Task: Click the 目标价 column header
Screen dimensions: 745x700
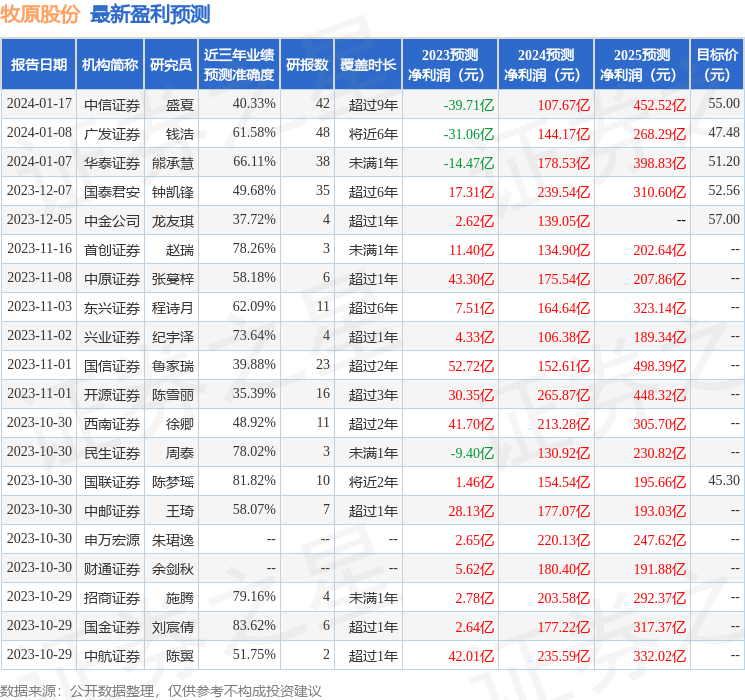Action: pyautogui.click(x=716, y=65)
